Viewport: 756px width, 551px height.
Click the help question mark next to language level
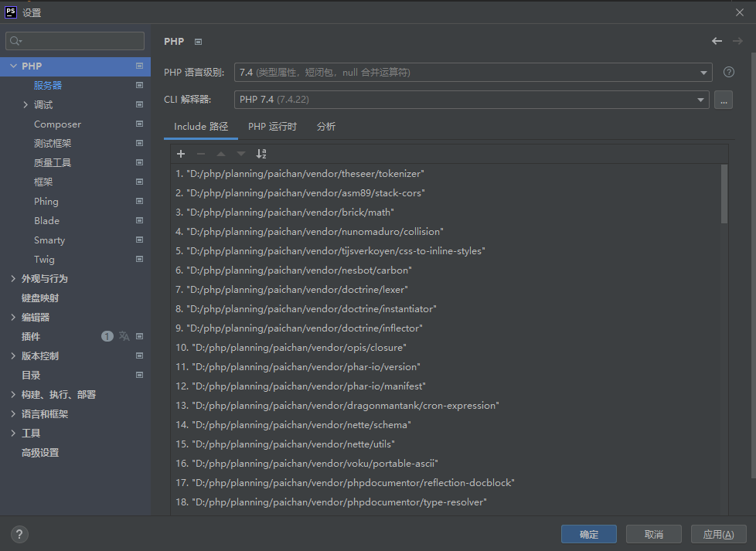pyautogui.click(x=728, y=72)
